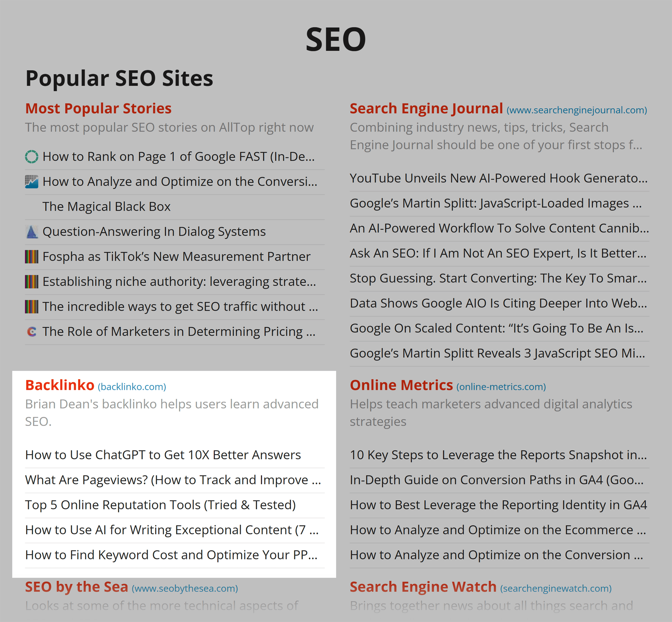Visit the www.searchenginejournal.com URL
Viewport: 672px width, 622px height.
(x=577, y=110)
